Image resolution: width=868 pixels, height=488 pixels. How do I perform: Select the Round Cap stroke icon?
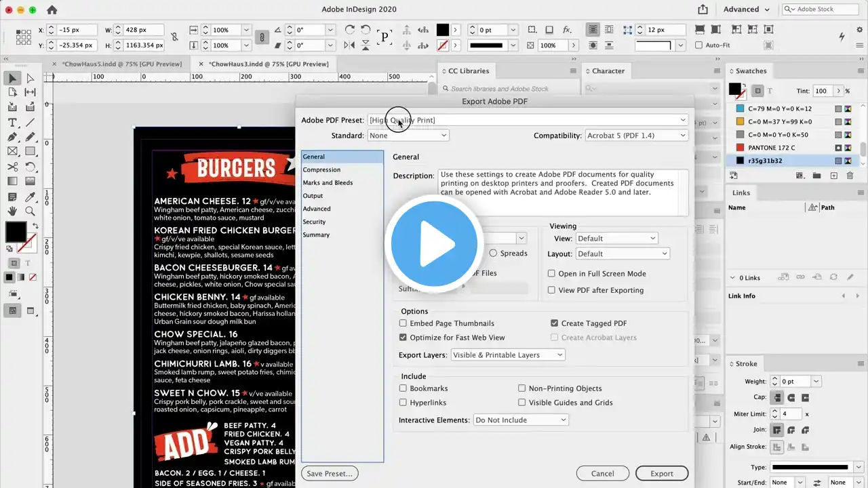[x=791, y=398]
